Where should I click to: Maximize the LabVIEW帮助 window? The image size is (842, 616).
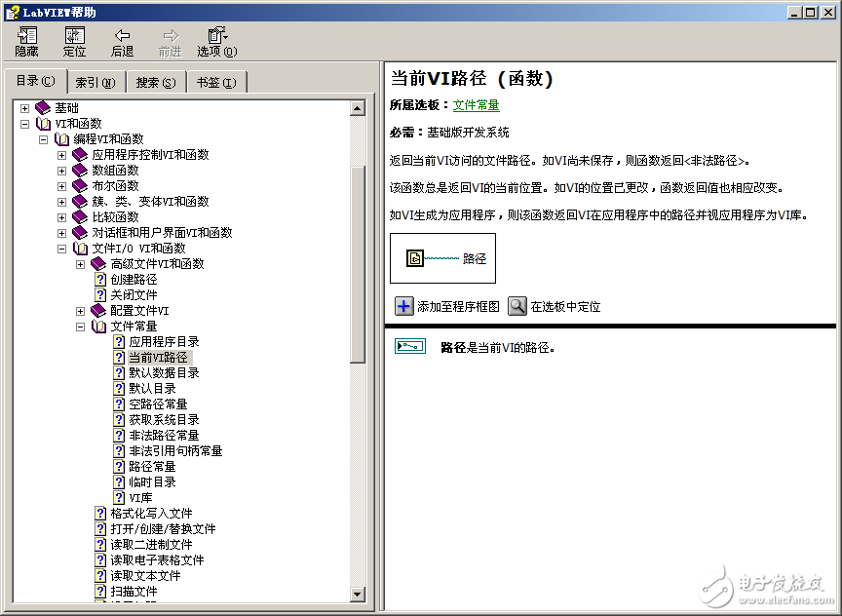click(811, 12)
